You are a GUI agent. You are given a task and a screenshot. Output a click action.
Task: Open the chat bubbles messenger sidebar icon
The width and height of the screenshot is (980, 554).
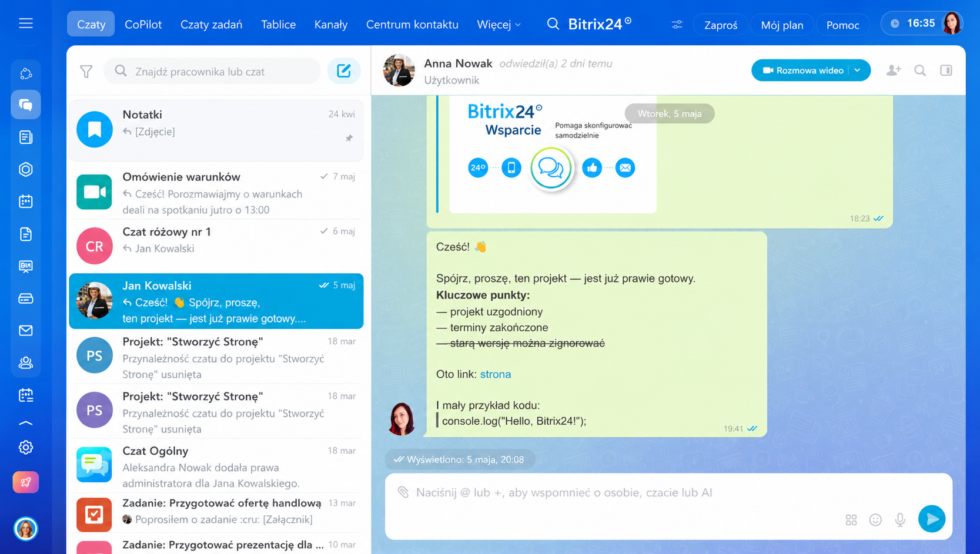26,105
